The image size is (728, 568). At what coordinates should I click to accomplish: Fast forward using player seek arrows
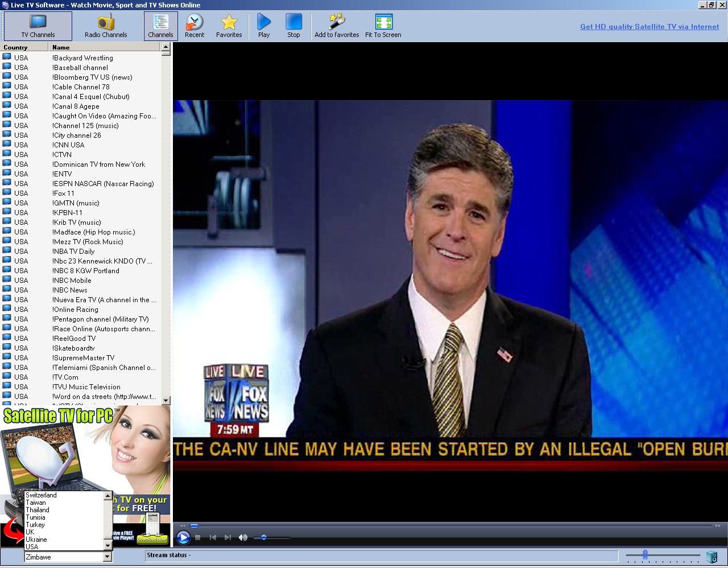click(x=718, y=526)
